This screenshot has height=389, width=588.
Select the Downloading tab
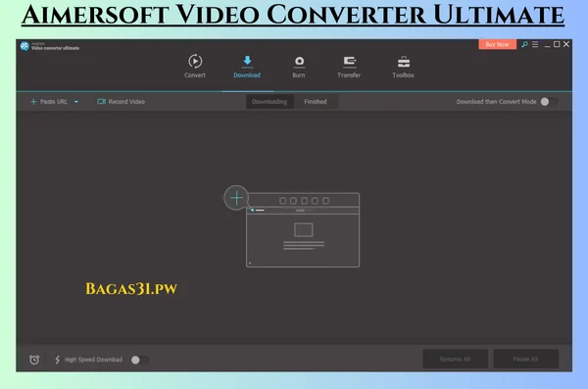[x=269, y=102]
